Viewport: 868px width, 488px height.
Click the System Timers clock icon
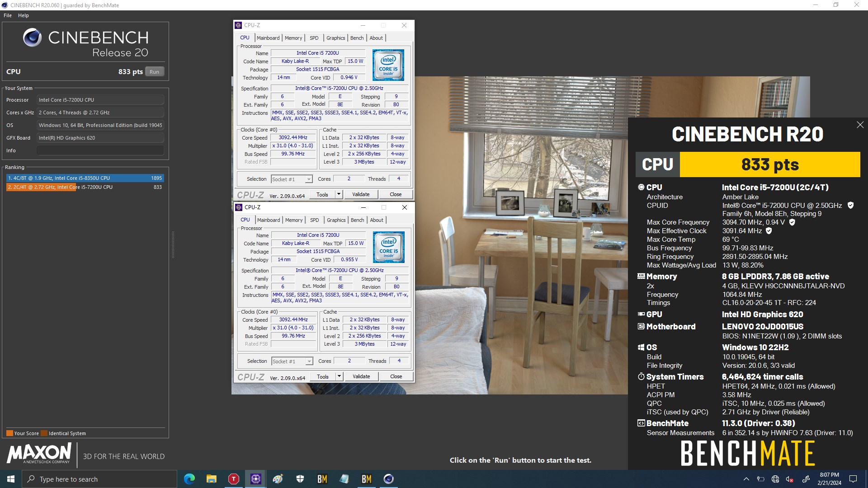[x=641, y=376]
